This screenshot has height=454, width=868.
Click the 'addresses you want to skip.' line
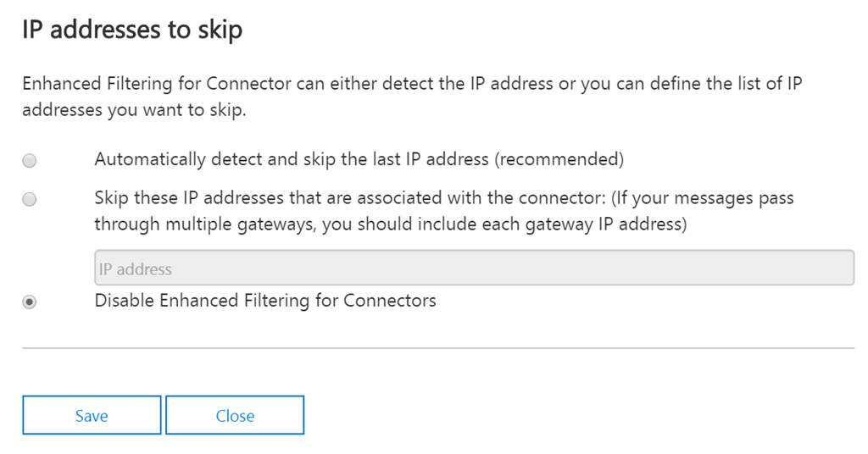[x=134, y=110]
